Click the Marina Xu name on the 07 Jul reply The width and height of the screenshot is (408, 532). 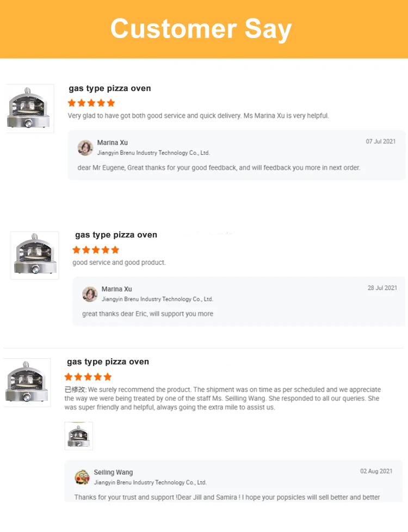click(x=113, y=143)
